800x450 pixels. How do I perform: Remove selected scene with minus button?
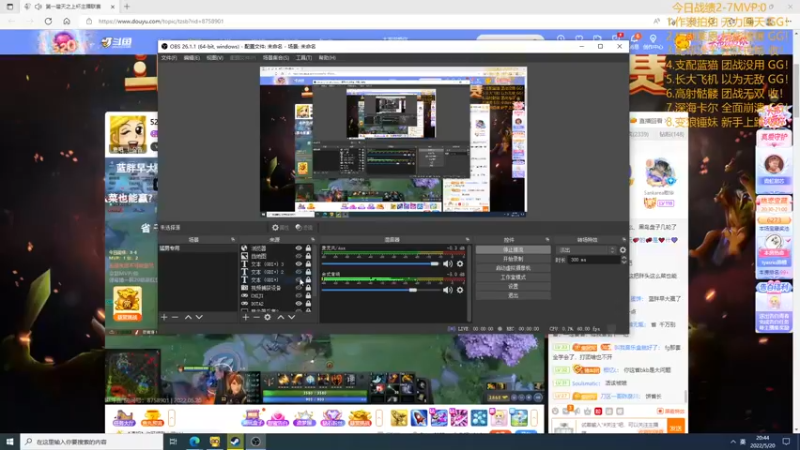(x=175, y=317)
